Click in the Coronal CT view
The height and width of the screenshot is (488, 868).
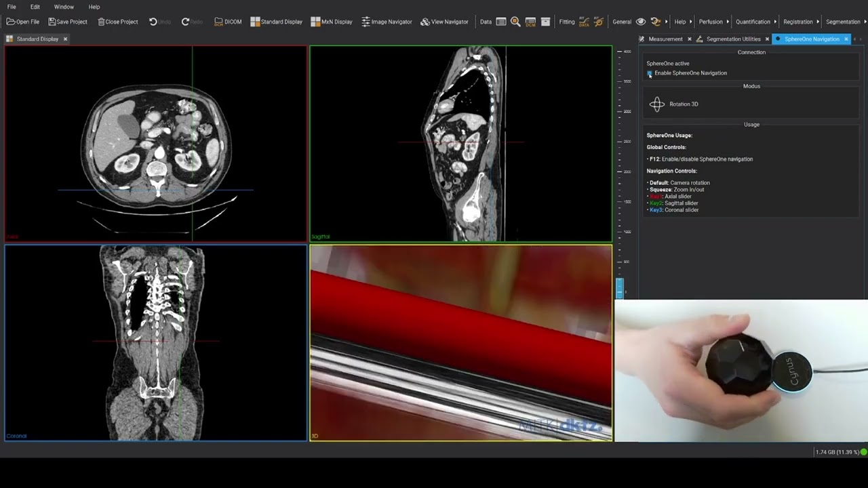(x=156, y=343)
